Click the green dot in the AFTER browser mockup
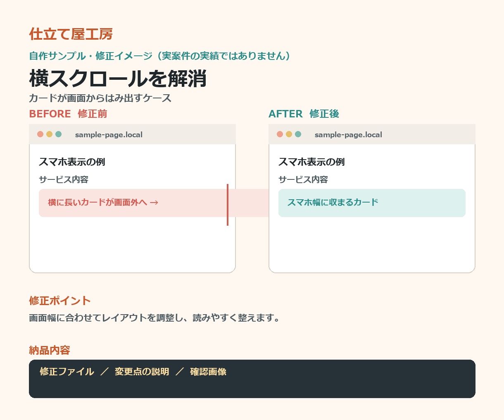Viewport: 504px width, 420px height. pos(298,134)
